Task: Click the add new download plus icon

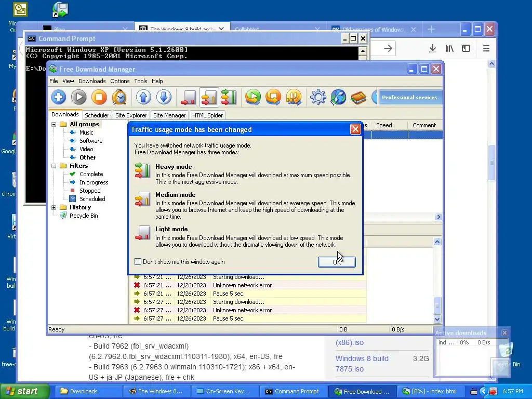Action: (58, 97)
